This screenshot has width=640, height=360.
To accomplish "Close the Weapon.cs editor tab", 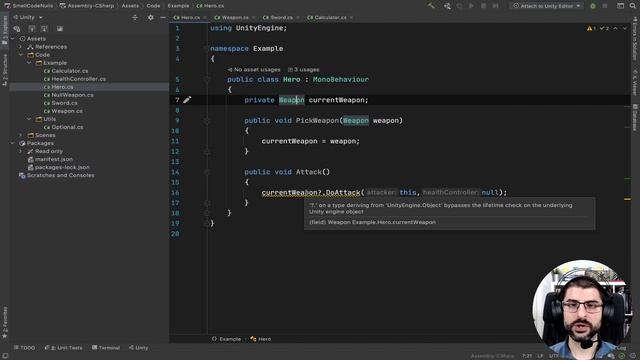I will coord(254,18).
